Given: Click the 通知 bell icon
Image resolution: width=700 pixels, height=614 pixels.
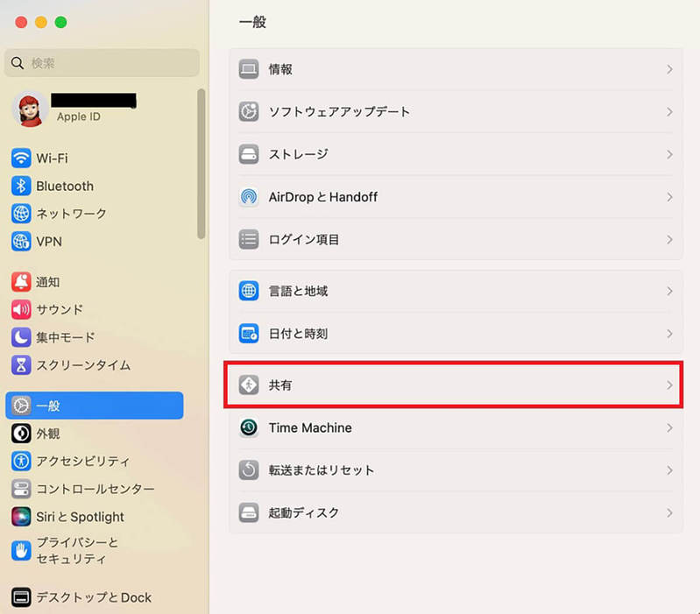Looking at the screenshot, I should [x=21, y=282].
